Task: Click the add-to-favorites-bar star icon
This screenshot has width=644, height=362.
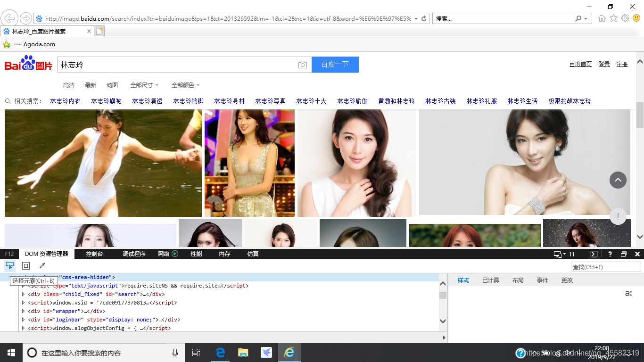Action: [7, 44]
